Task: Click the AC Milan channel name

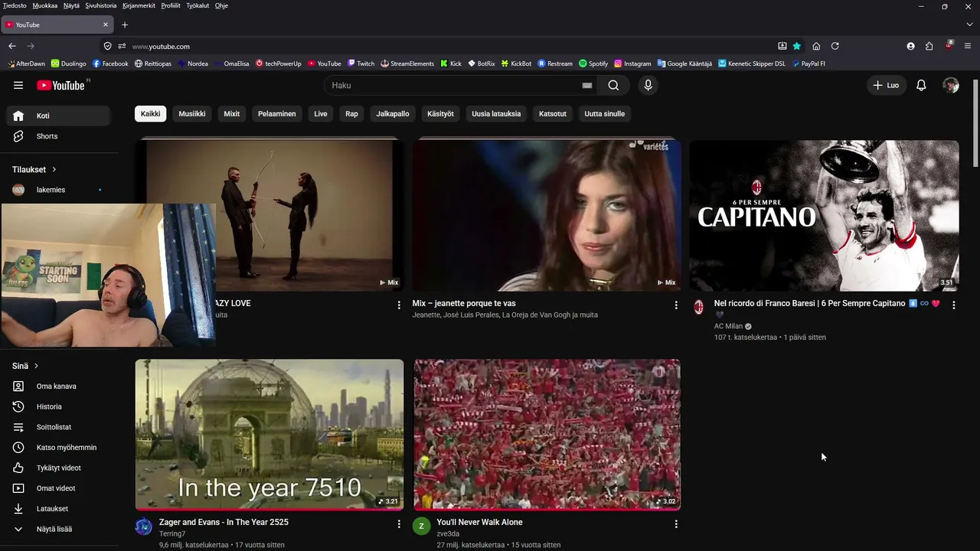Action: (728, 326)
